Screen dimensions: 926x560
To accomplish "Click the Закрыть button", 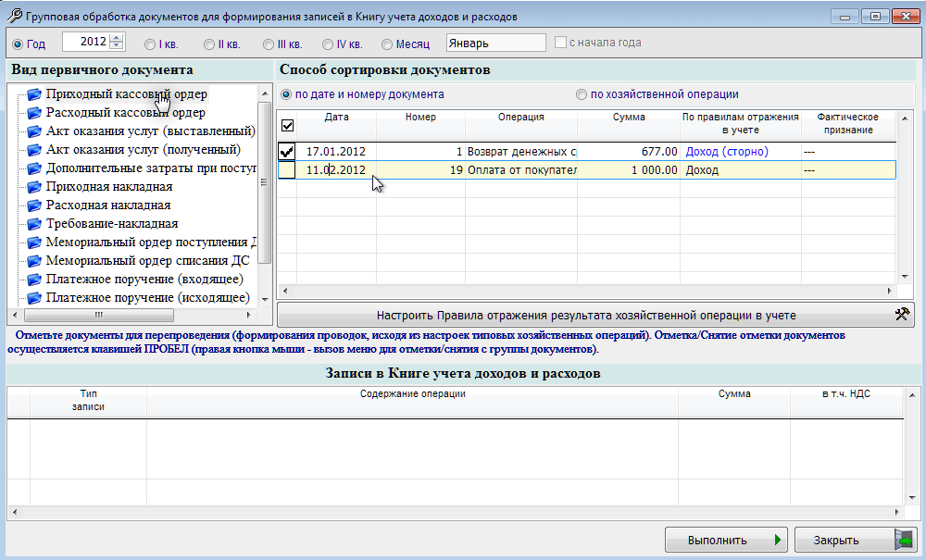I will click(x=855, y=540).
